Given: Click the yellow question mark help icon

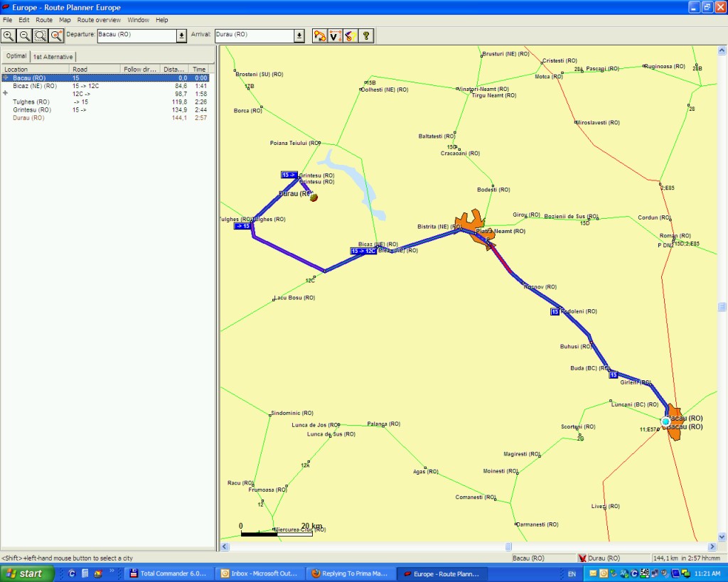Looking at the screenshot, I should [x=366, y=36].
